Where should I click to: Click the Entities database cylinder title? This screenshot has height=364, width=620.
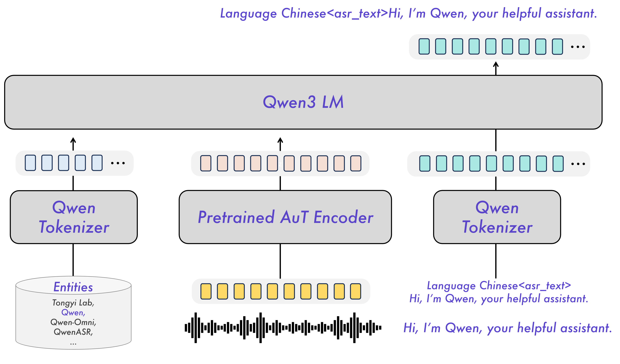point(73,287)
